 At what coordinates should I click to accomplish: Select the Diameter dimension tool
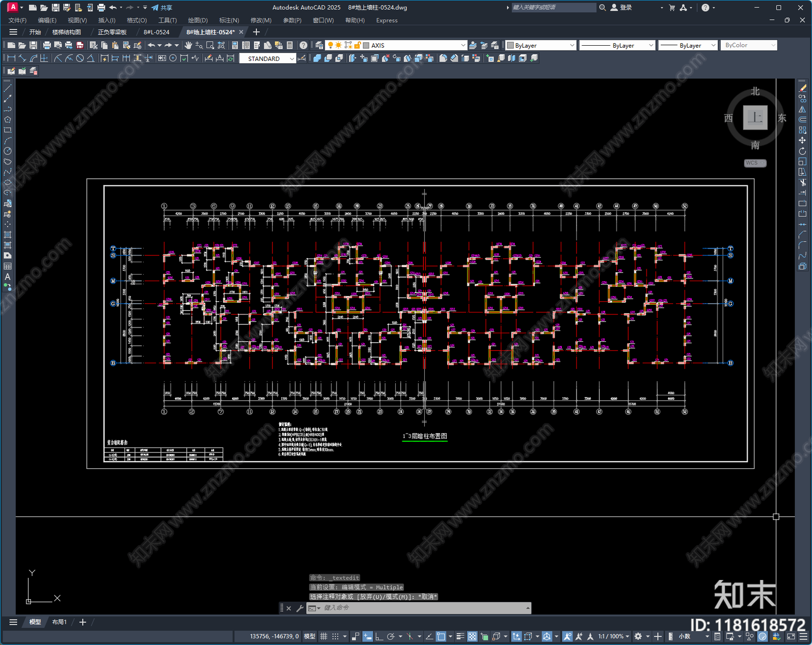pyautogui.click(x=80, y=58)
